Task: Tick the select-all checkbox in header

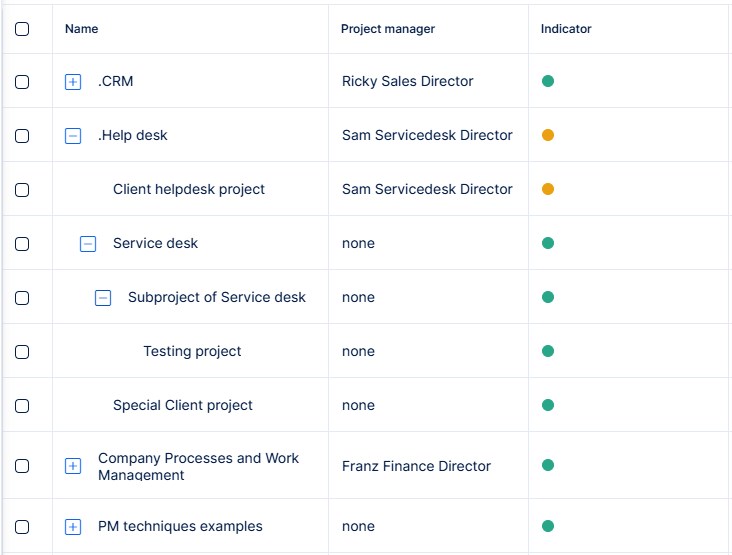Action: [22, 29]
